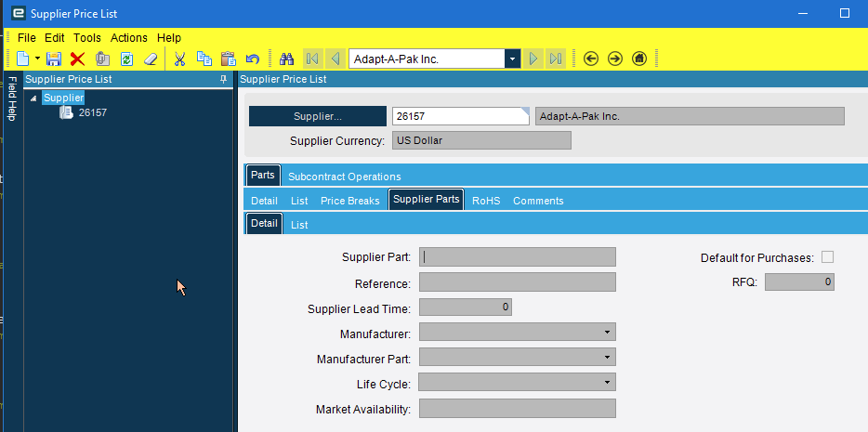Save using the floppy disk icon

pos(54,59)
